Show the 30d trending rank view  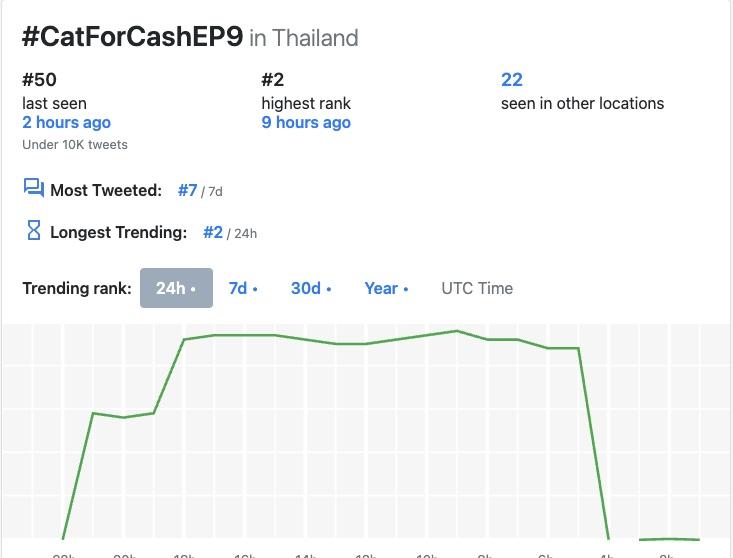[x=311, y=288]
